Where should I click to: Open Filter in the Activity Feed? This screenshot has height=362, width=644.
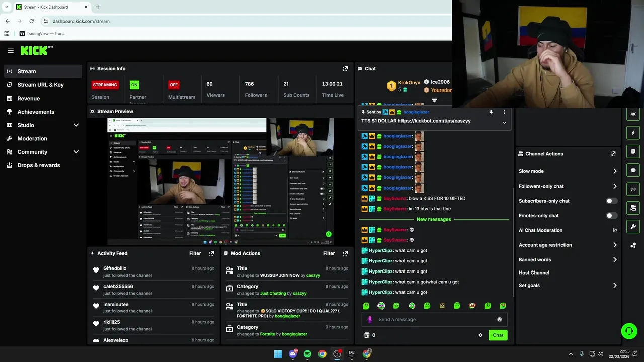pos(195,253)
